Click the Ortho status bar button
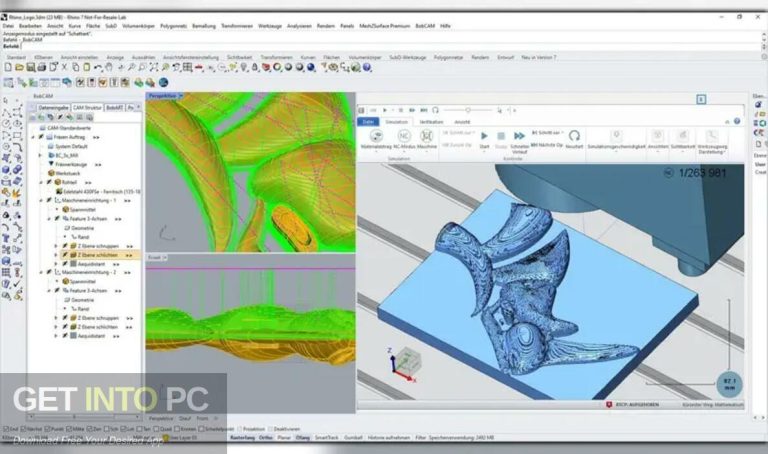Image resolution: width=768 pixels, height=454 pixels. coord(265,438)
